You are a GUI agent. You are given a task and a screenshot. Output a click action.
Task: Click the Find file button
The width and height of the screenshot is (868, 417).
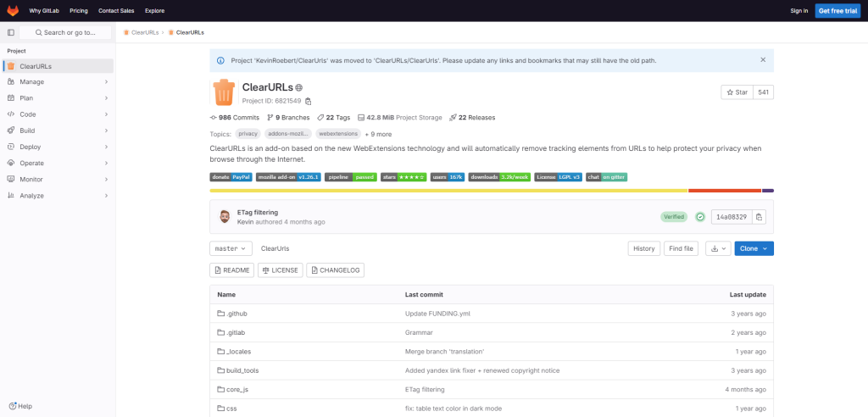coord(681,248)
